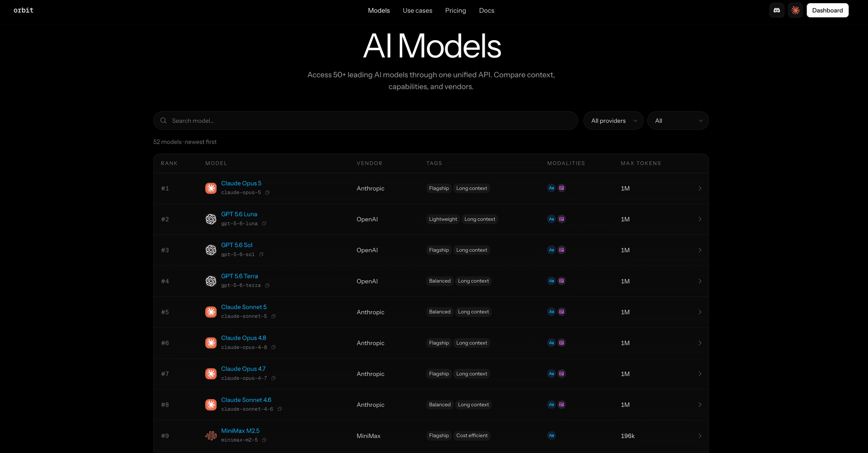The width and height of the screenshot is (868, 453).
Task: Expand the GPT 5.6 Terra row chevron
Action: tap(700, 281)
